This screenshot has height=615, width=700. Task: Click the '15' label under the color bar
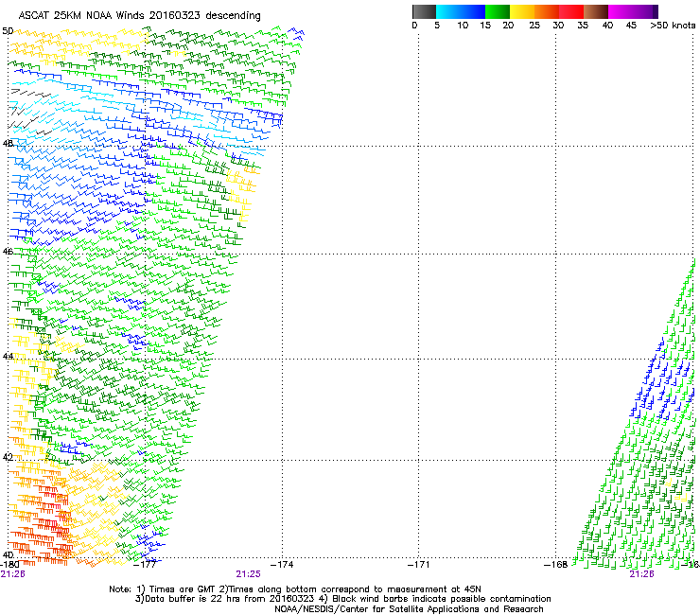[485, 26]
